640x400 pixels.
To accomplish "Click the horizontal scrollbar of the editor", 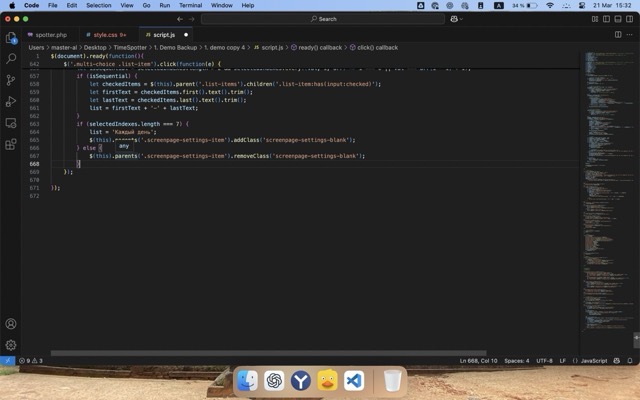I will (268, 353).
